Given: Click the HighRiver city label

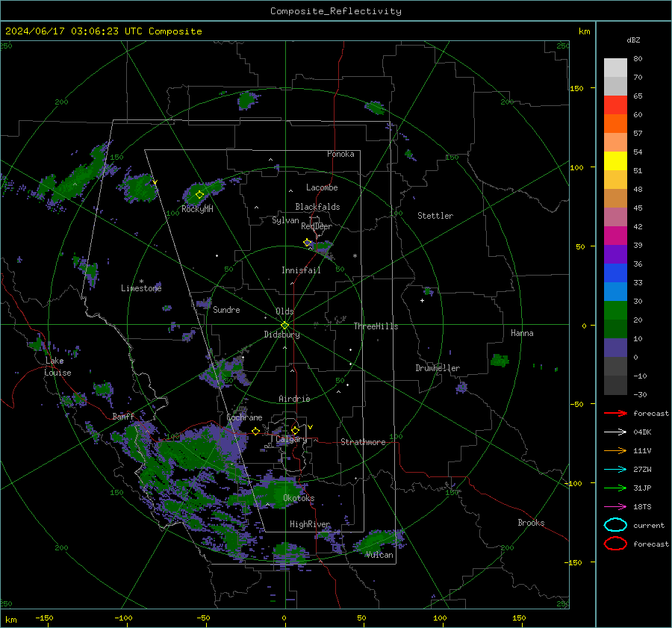Looking at the screenshot, I should tap(309, 524).
